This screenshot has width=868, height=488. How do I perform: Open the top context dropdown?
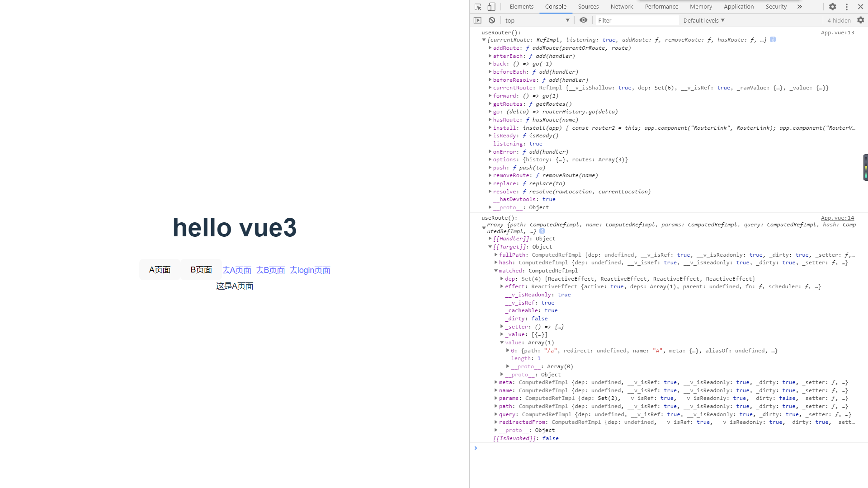pos(537,20)
